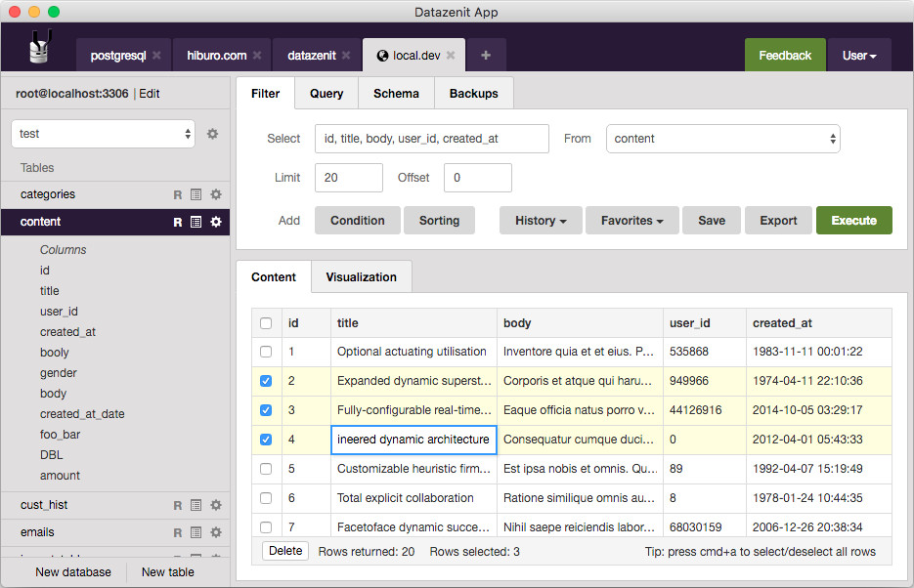The height and width of the screenshot is (588, 914).
Task: Click the R icon for emails table
Action: [178, 532]
